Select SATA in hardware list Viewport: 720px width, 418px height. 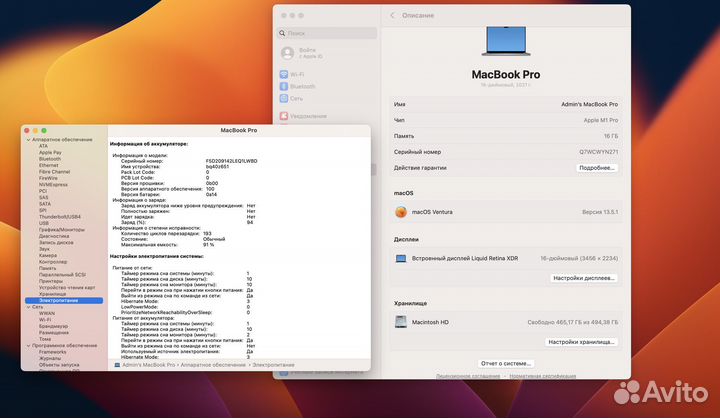(45, 204)
